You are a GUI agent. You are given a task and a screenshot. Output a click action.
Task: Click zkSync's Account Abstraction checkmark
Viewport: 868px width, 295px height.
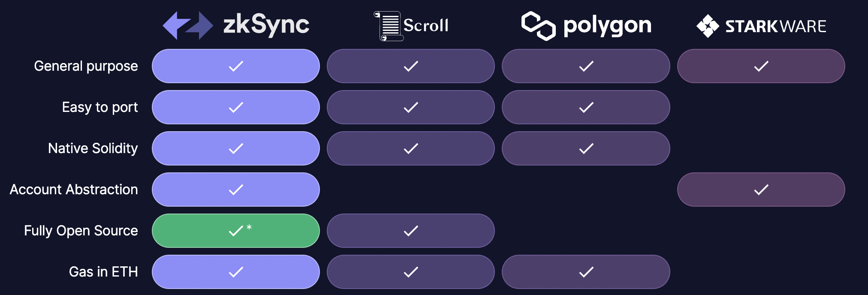point(236,190)
